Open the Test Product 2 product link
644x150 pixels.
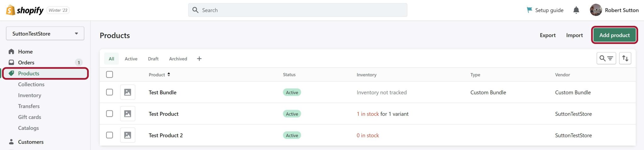click(x=166, y=135)
